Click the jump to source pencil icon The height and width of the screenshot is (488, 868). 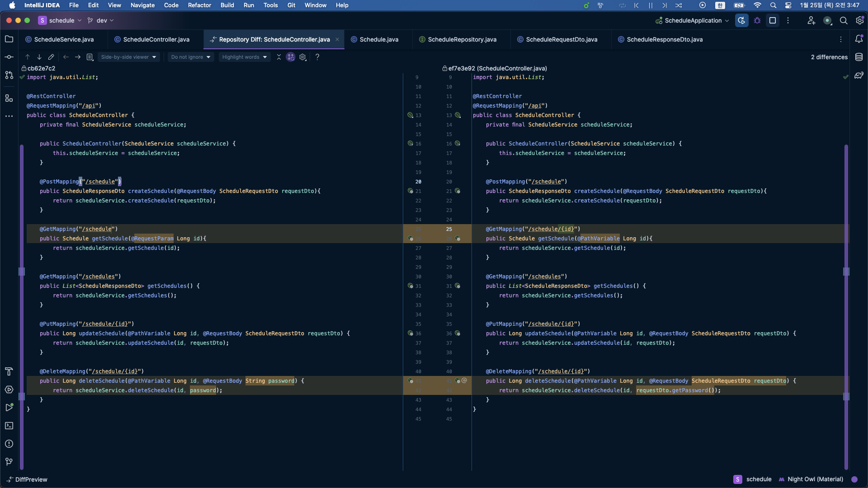[51, 57]
